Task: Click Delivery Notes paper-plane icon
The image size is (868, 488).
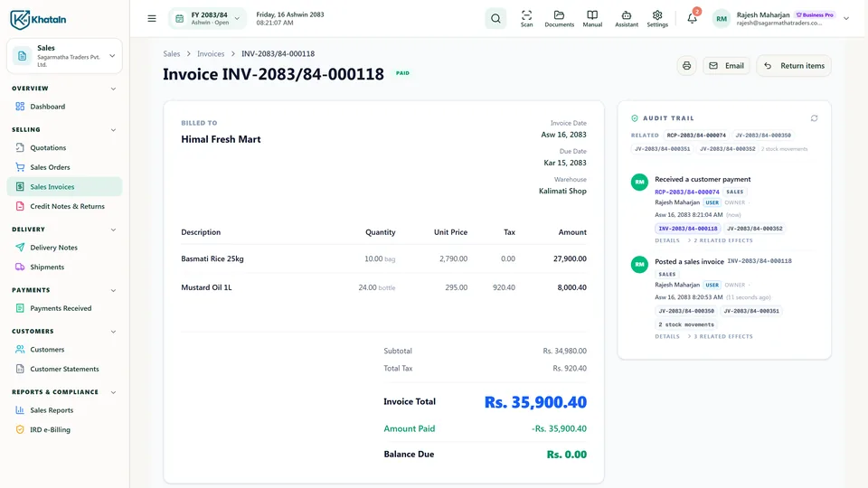Action: (x=20, y=248)
